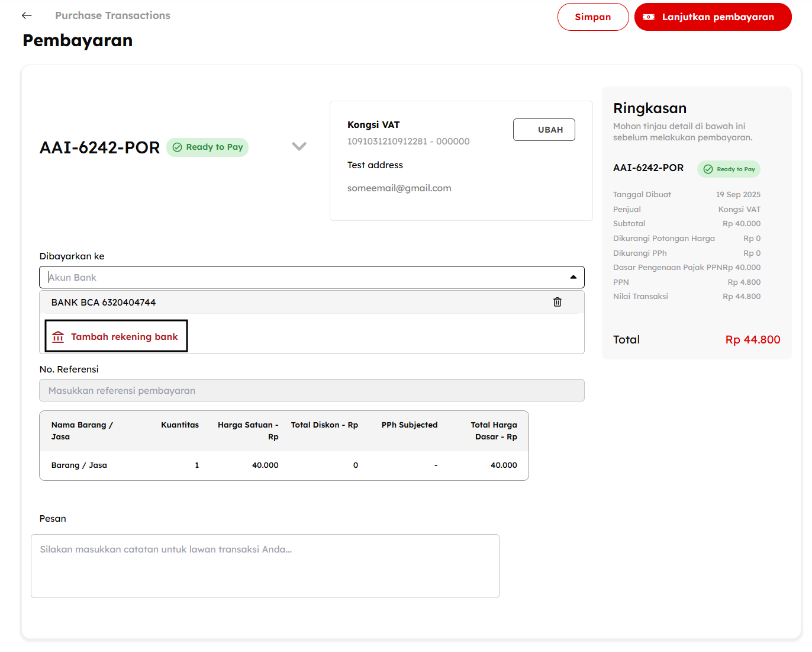Expand the AAI-6242-POR details chevron
The image size is (812, 652).
click(299, 146)
